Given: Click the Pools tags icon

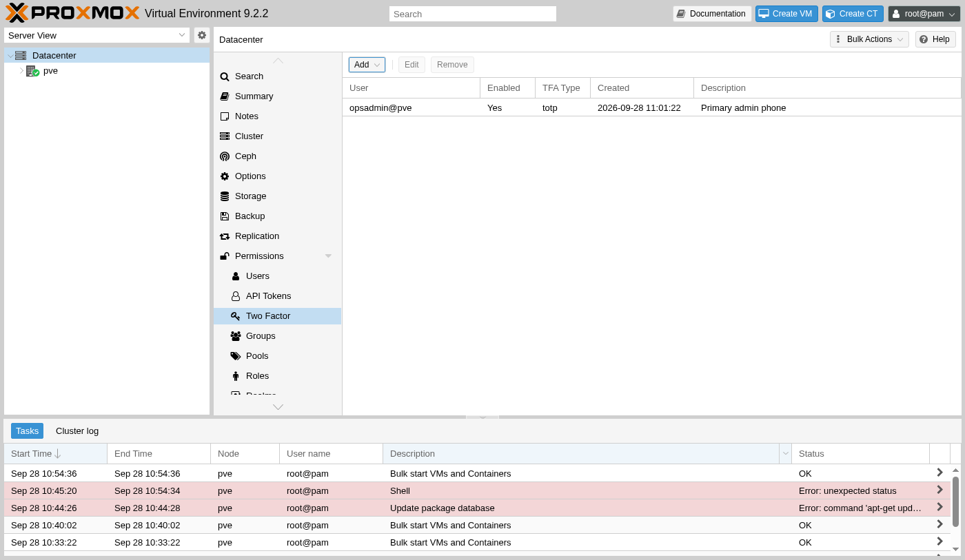Looking at the screenshot, I should [x=236, y=356].
